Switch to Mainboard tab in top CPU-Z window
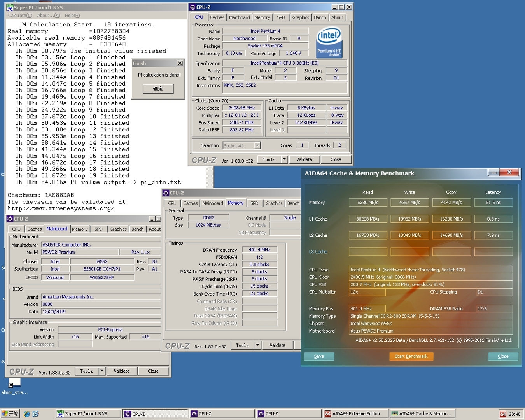The image size is (525, 420). pyautogui.click(x=239, y=17)
